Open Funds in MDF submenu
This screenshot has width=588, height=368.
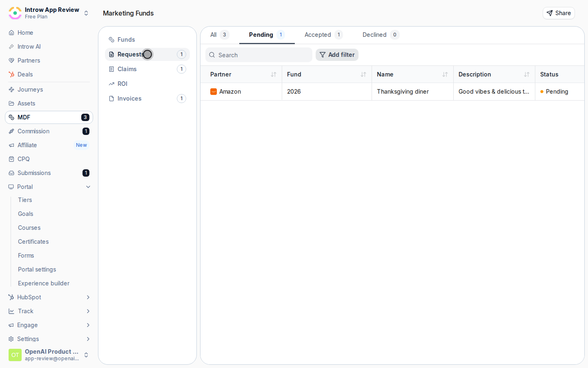tap(147, 40)
